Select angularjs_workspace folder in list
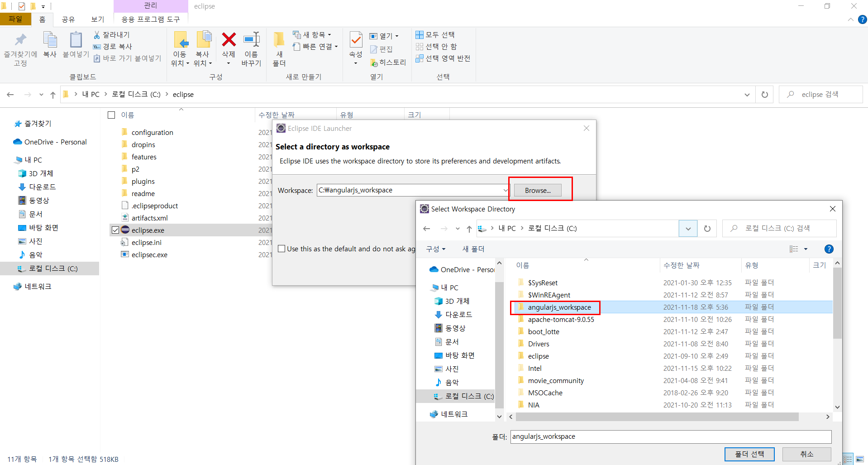The image size is (868, 465). (671, 307)
